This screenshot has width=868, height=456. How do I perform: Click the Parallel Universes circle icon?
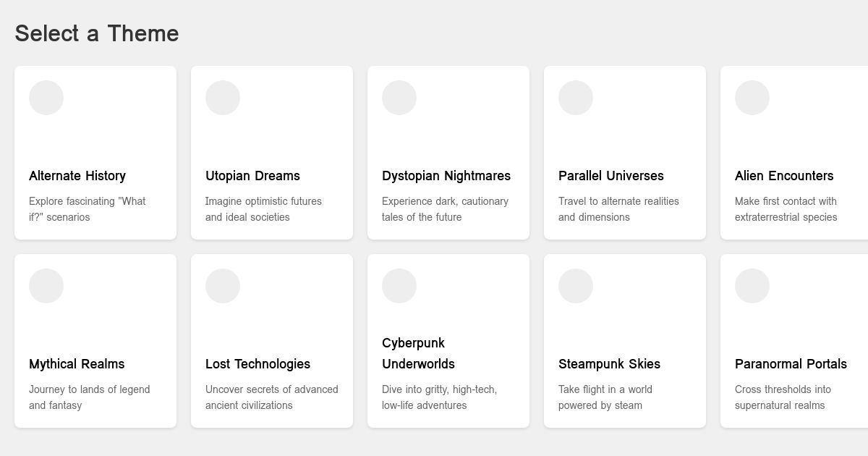point(575,97)
